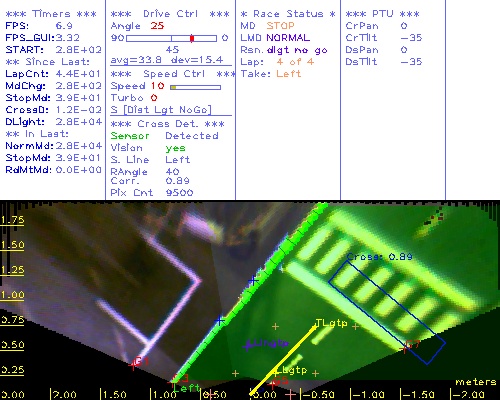The image size is (500, 400).
Task: Click the red G7 cross marker
Action: pyautogui.click(x=405, y=349)
